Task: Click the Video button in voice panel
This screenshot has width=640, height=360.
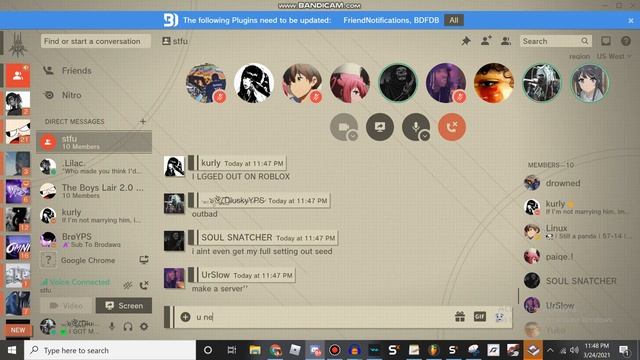Action: pos(67,305)
